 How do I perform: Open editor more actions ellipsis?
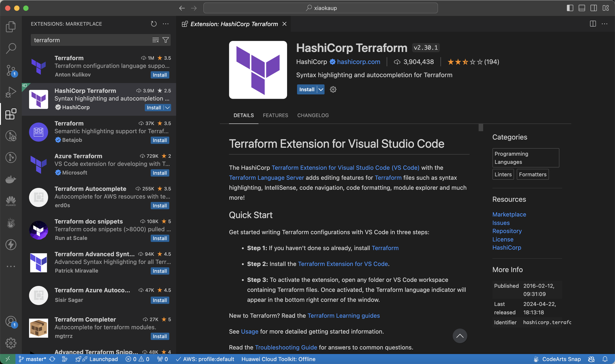click(x=605, y=24)
